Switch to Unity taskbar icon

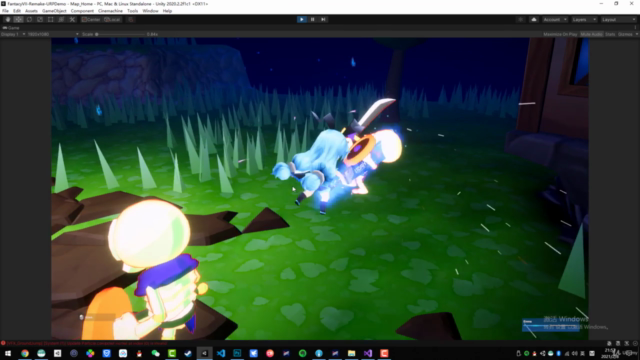pyautogui.click(x=204, y=353)
